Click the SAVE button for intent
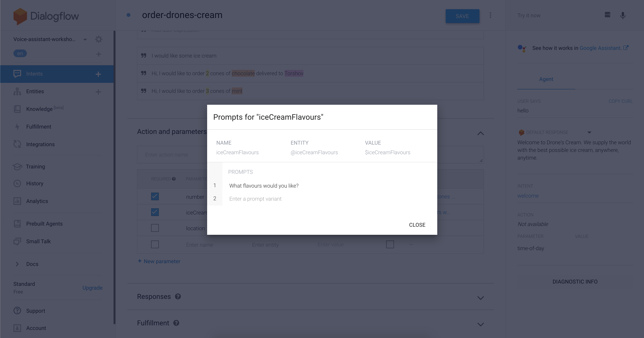Image resolution: width=644 pixels, height=338 pixels. (462, 15)
